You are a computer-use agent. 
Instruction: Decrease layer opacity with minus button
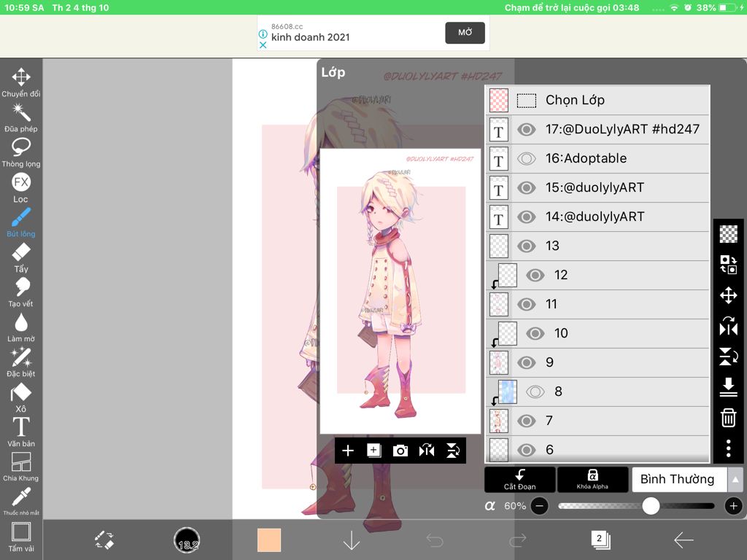(539, 506)
